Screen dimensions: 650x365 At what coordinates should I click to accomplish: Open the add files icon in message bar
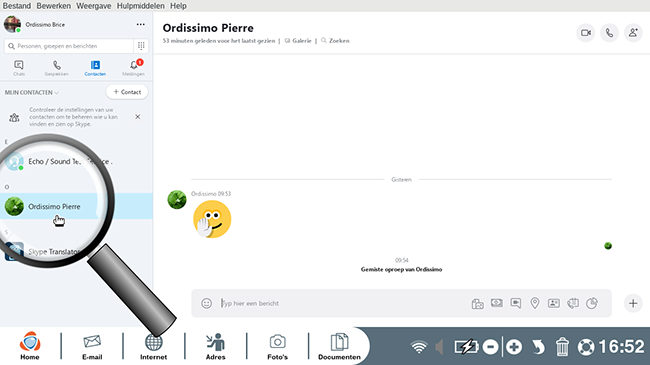[x=478, y=304]
